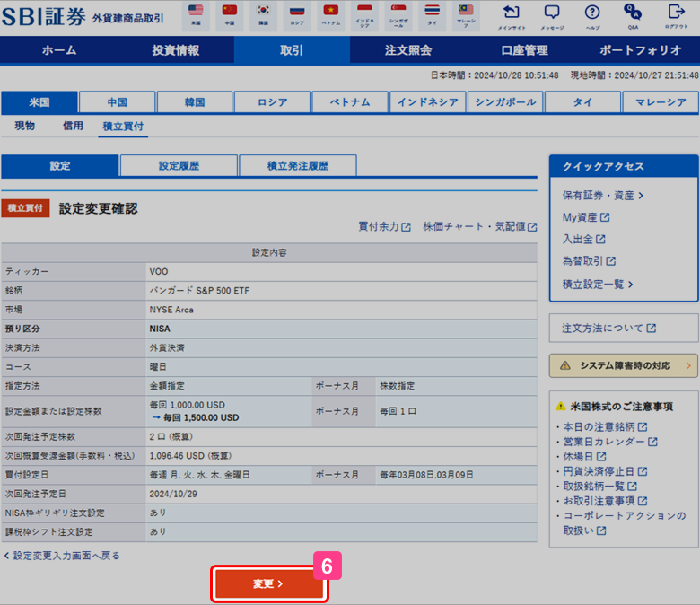
Task: Open the 買付余力 external link
Action: tap(384, 227)
